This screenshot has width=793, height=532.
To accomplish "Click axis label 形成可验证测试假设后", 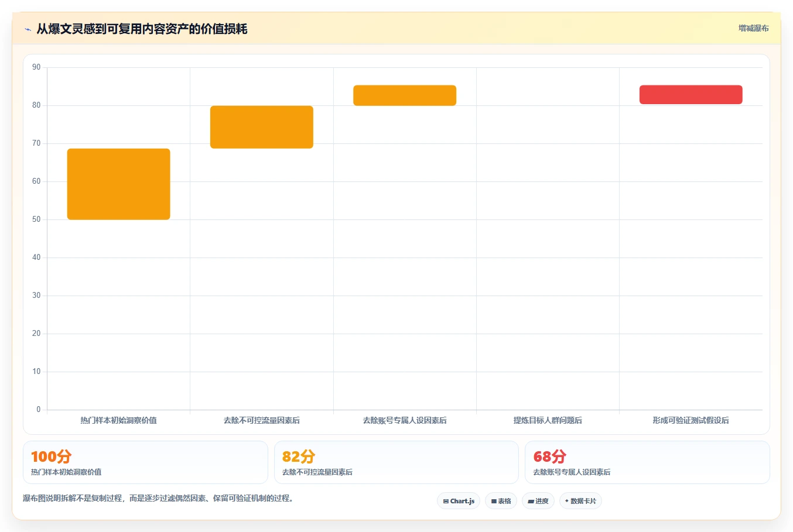I will tap(691, 420).
